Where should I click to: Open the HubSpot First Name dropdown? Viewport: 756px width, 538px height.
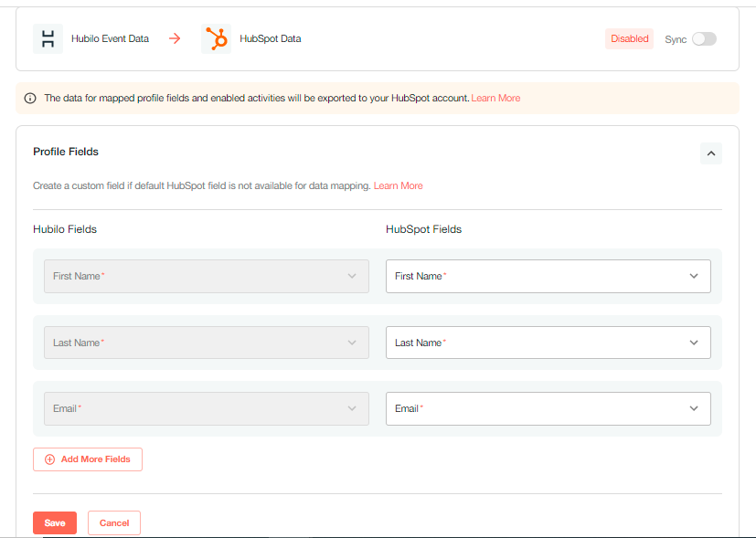(548, 277)
